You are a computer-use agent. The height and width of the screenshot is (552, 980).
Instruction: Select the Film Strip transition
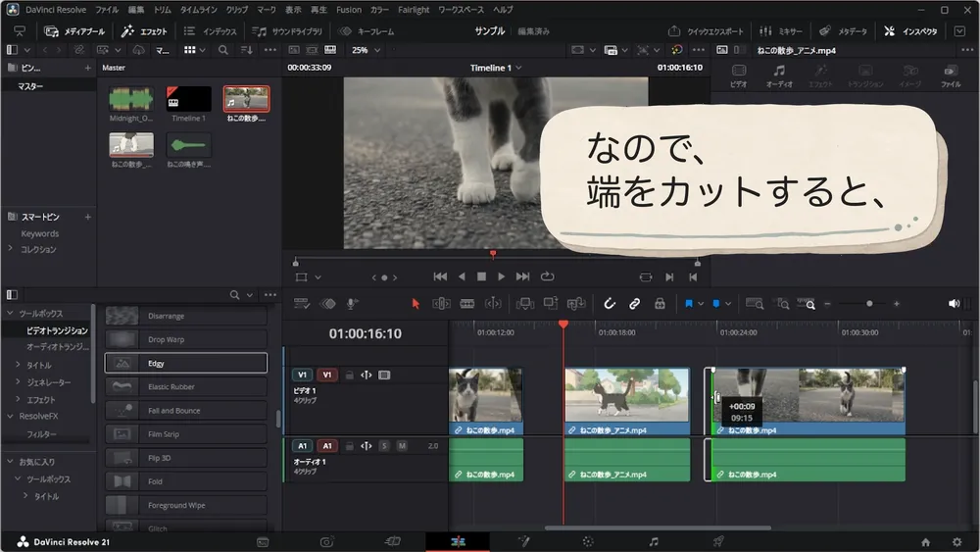[x=185, y=433]
